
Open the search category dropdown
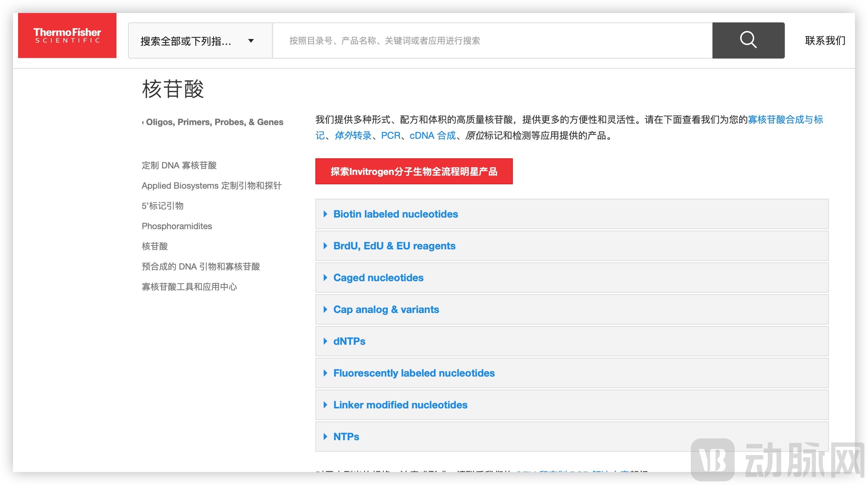point(200,41)
